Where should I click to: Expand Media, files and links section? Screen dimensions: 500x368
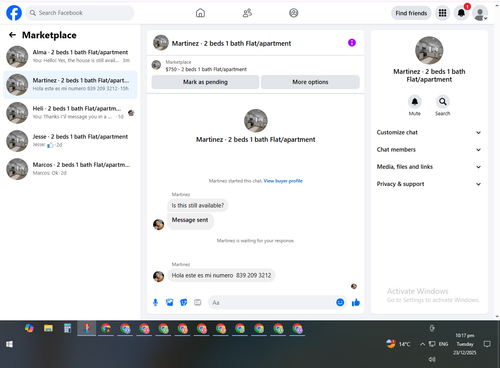pos(429,167)
